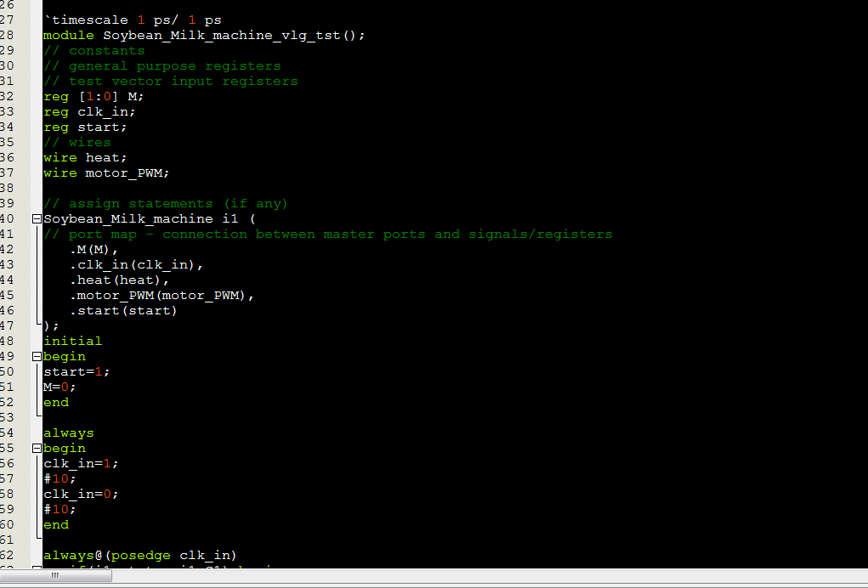The height and width of the screenshot is (588, 868).
Task: Click the 'start=1;' assignment
Action: pyautogui.click(x=77, y=372)
